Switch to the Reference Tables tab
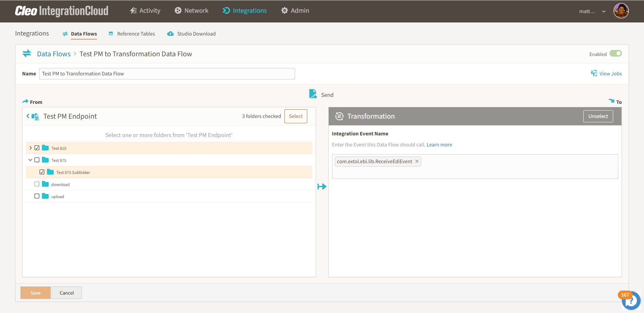Screen dimensions: 644x313 [132, 34]
